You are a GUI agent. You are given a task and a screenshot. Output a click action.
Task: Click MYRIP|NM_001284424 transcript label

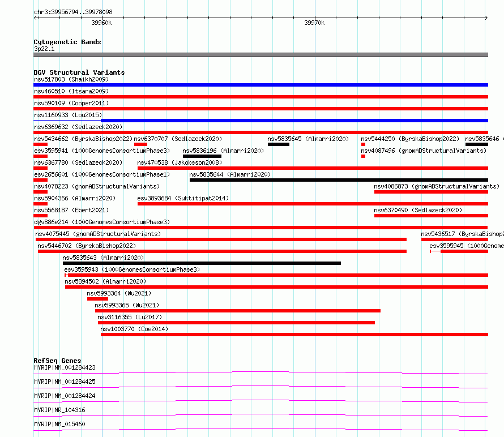pos(65,396)
